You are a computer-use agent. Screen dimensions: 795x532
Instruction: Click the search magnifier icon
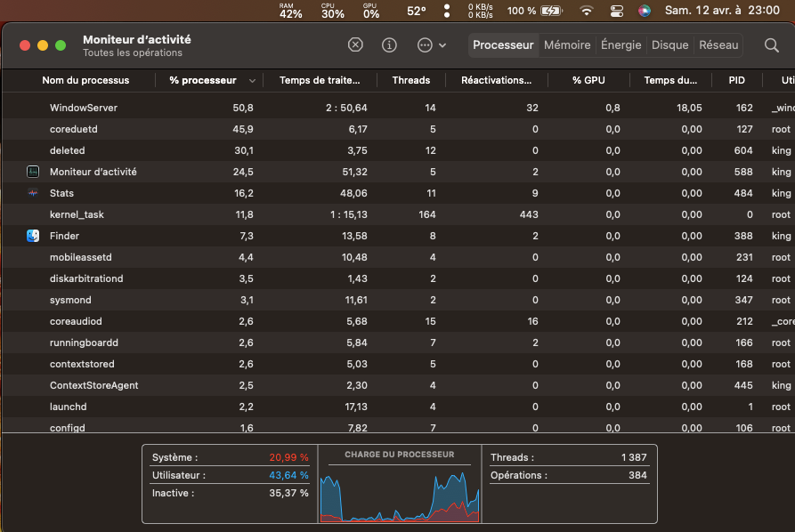pos(772,45)
